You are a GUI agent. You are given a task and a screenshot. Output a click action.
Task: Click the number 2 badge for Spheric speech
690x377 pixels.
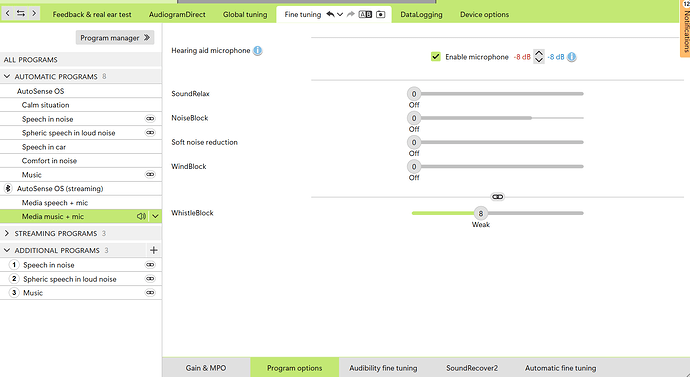tap(14, 279)
